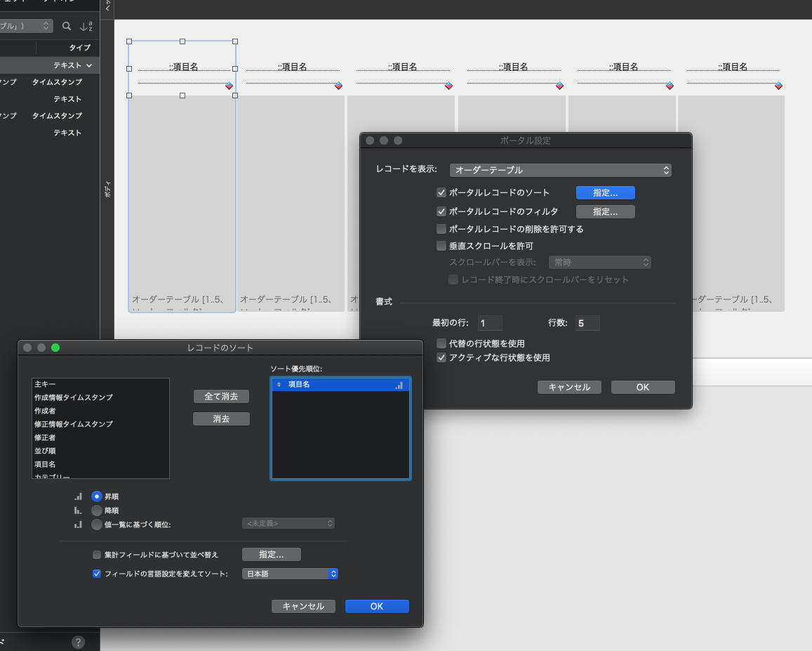
Task: Select the descending bars icon beside 降順
Action: 78,510
